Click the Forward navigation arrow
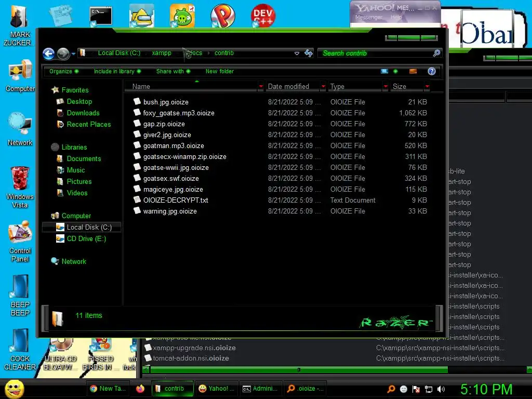The height and width of the screenshot is (399, 532). click(x=63, y=54)
